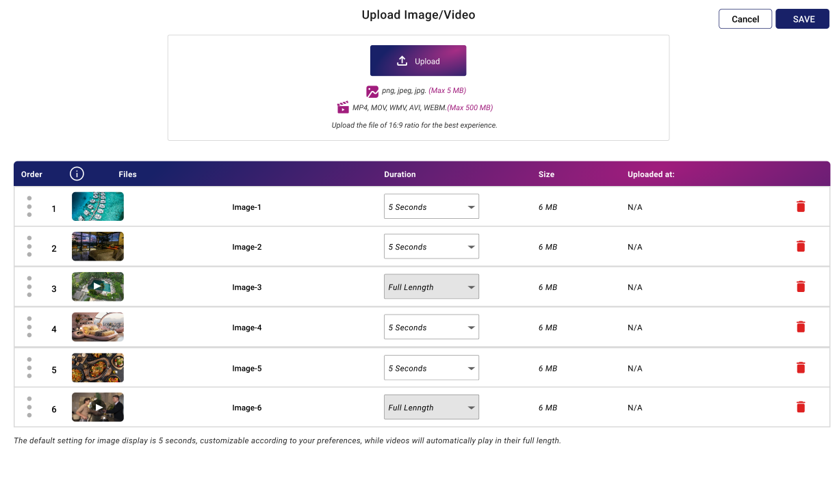
Task: Click the Duration column header
Action: click(400, 174)
